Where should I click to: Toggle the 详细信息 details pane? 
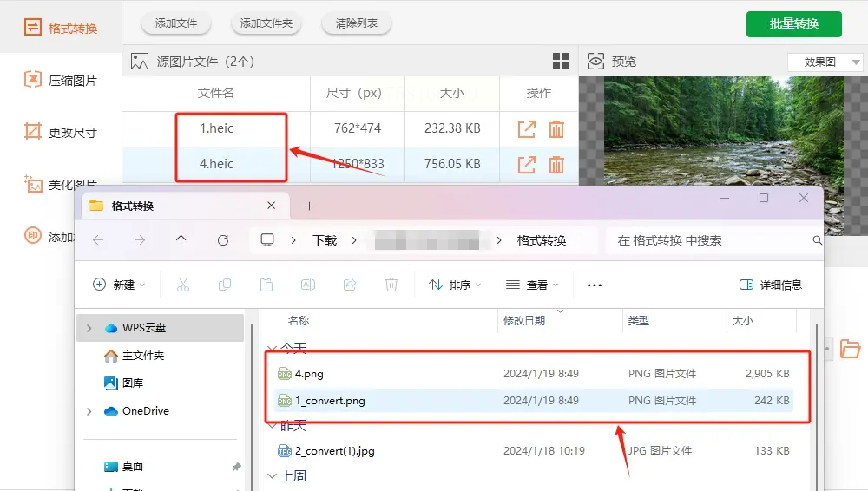771,285
